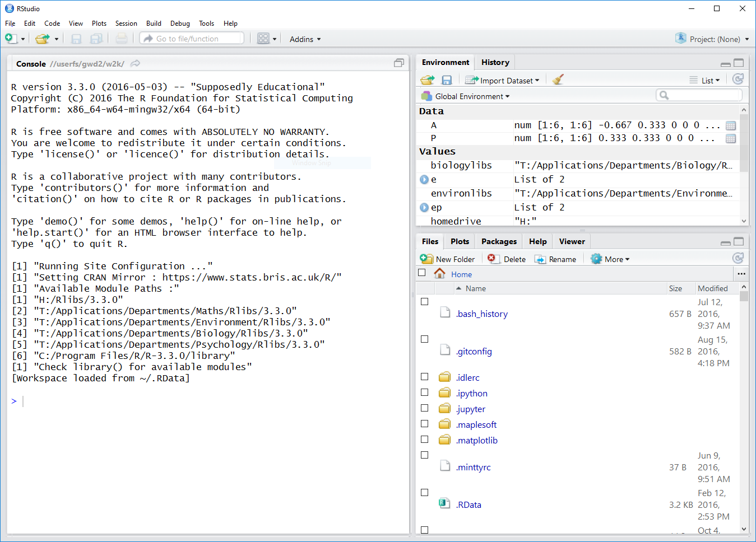Click the save workspace floppy disk icon
The height and width of the screenshot is (542, 756).
click(x=447, y=80)
